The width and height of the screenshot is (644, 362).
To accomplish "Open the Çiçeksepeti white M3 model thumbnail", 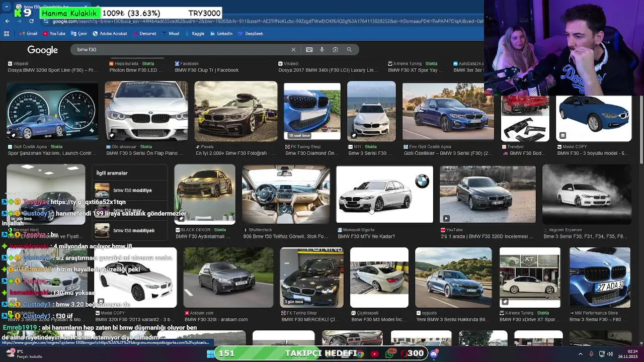I will click(379, 277).
